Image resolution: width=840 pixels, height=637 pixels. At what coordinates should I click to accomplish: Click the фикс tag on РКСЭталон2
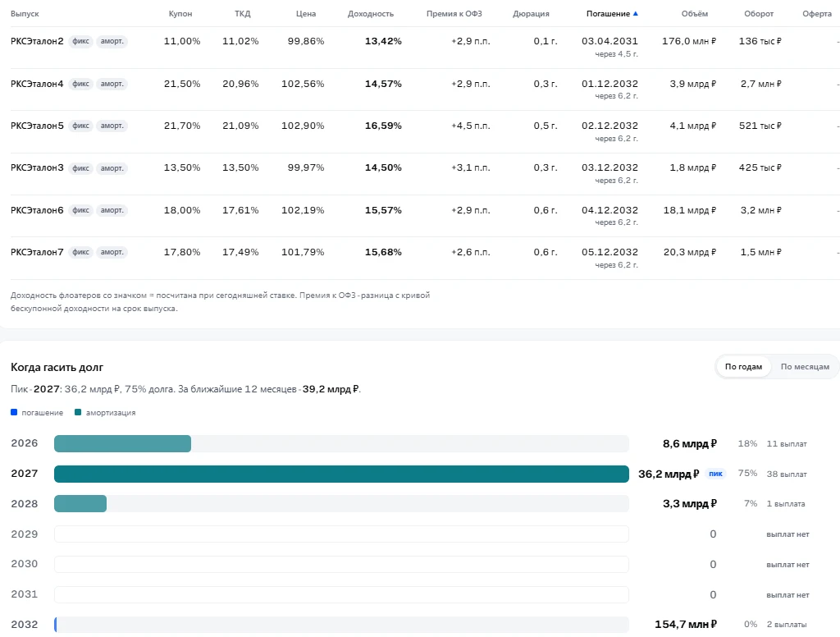click(x=81, y=41)
